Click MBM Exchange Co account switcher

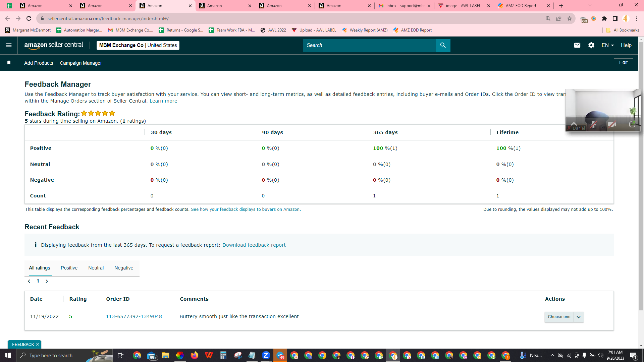point(138,45)
